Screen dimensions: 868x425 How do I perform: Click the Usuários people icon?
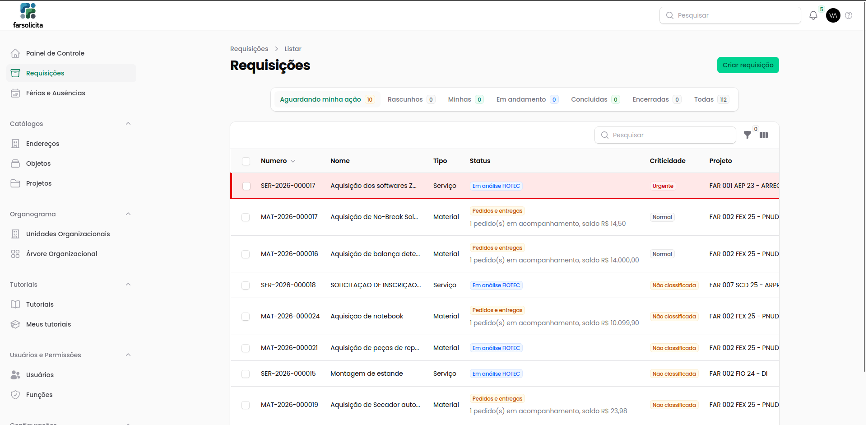click(15, 375)
